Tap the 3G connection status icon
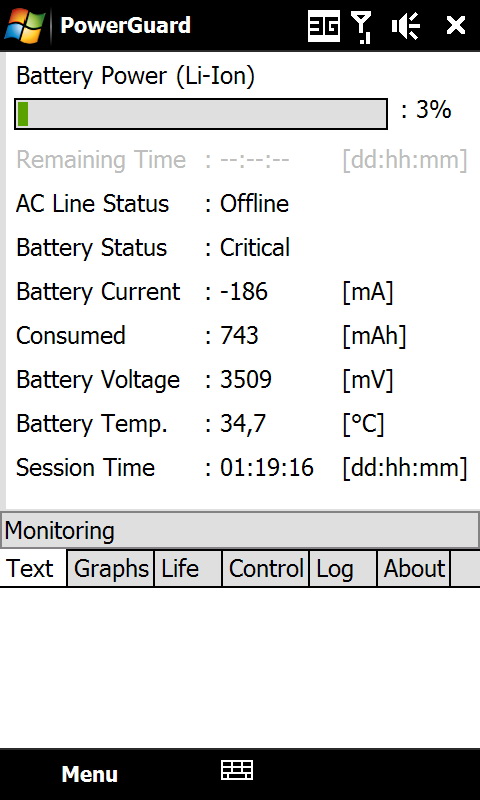The image size is (480, 800). tap(324, 25)
